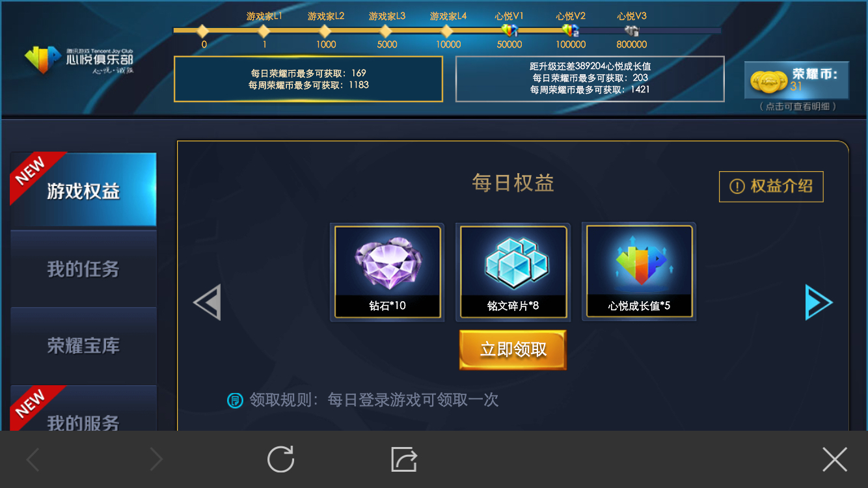The width and height of the screenshot is (868, 488).
Task: Open the 荣耀宝库 tab
Action: 83,346
